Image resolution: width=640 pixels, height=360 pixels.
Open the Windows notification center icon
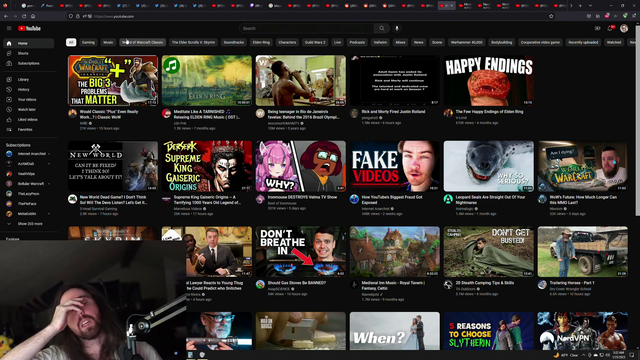[632, 355]
